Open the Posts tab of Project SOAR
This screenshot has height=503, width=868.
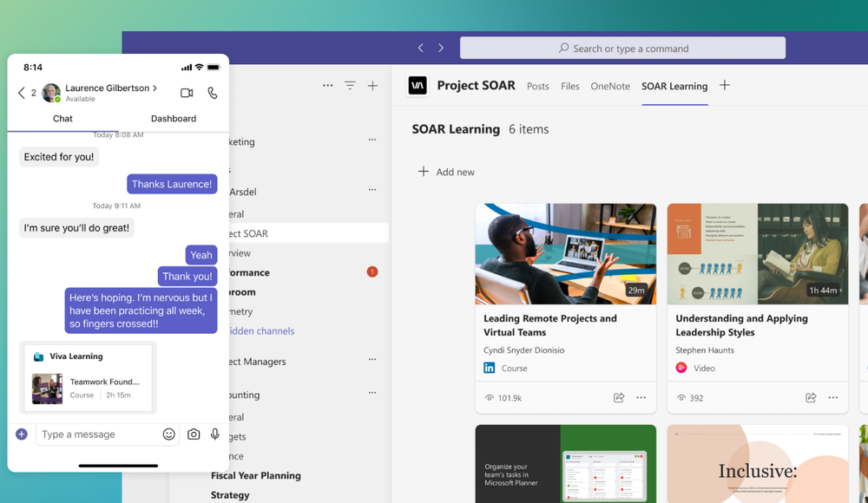[x=537, y=87]
